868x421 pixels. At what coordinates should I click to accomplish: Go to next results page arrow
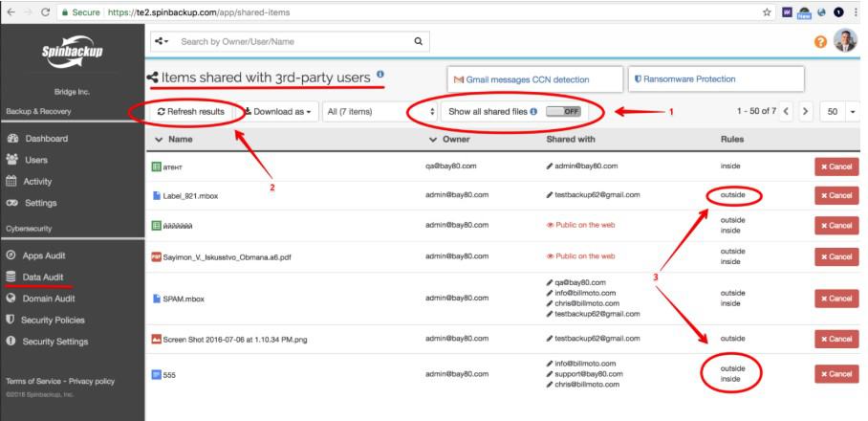(x=806, y=111)
